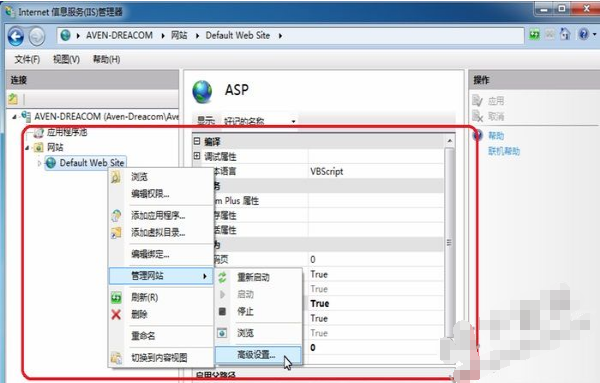Choose 添加应用程序... from the context menu

(x=158, y=215)
